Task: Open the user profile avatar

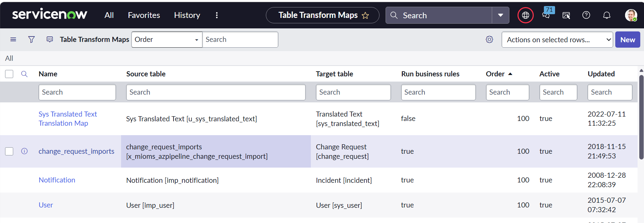Action: coord(631,15)
